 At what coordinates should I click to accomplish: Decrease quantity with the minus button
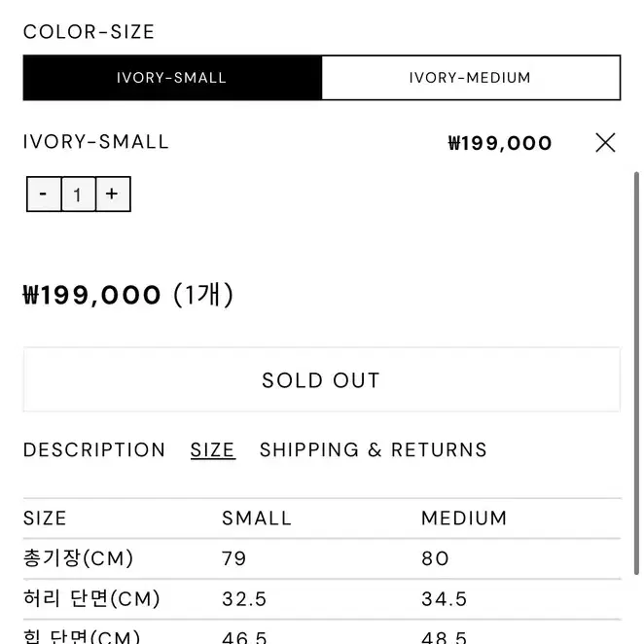pos(44,195)
